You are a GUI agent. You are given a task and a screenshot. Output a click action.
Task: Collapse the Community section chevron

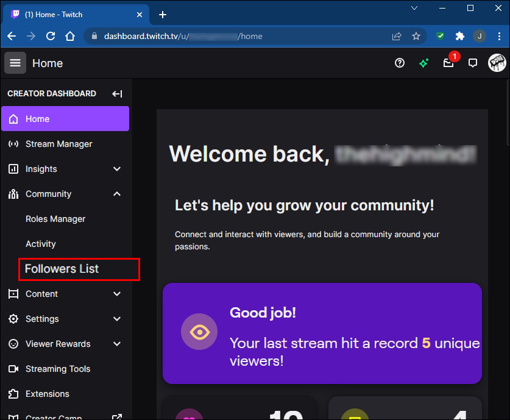117,194
